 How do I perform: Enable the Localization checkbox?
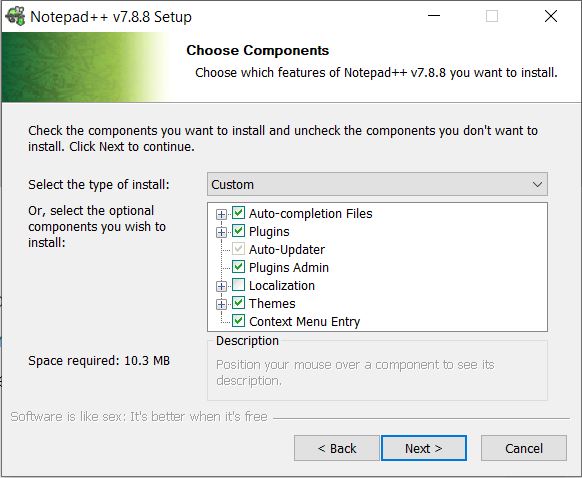click(238, 285)
